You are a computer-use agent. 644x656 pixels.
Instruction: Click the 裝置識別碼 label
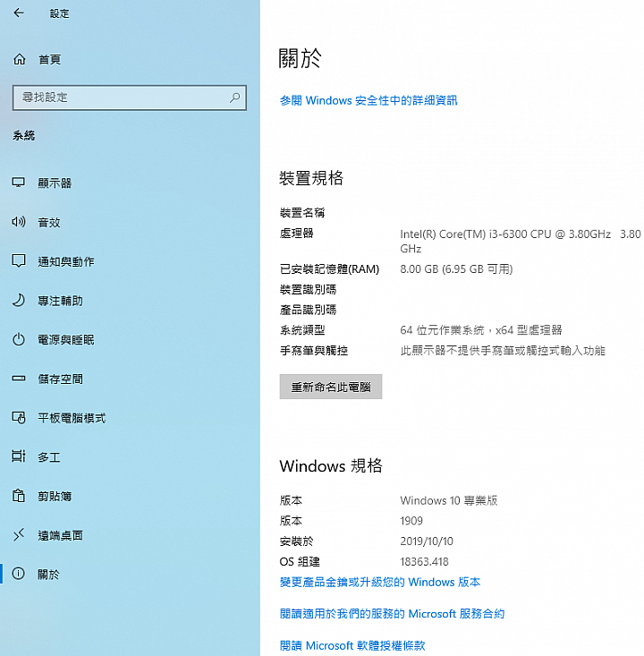(309, 289)
